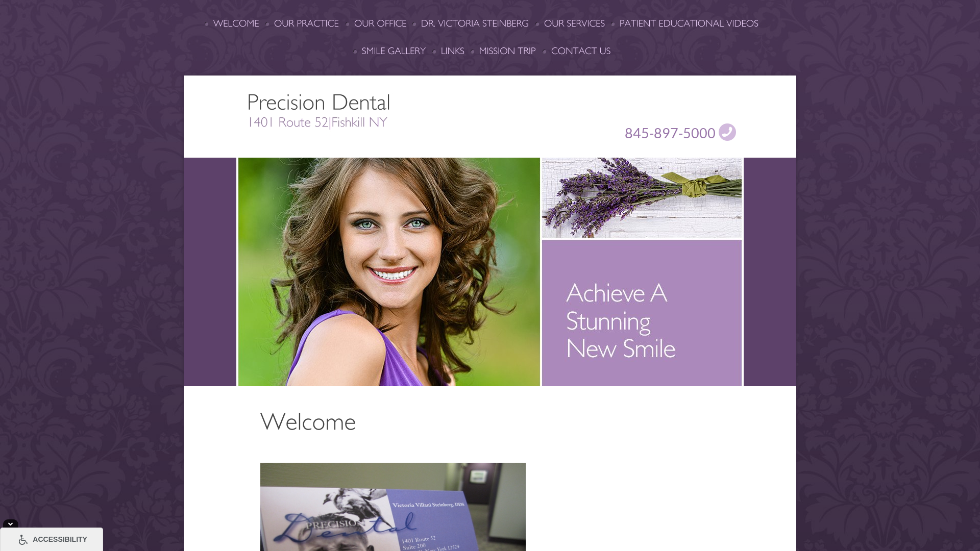Click the Achieve A Stunning New Smile panel

point(642,313)
